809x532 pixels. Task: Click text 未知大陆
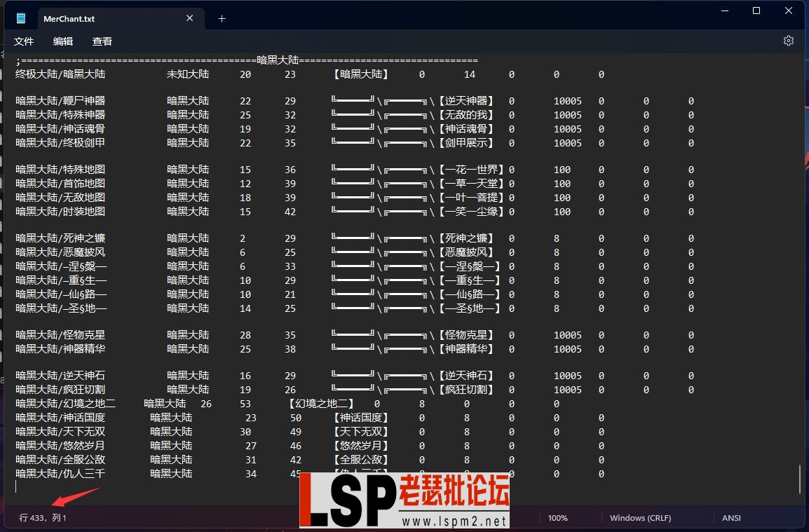point(188,74)
